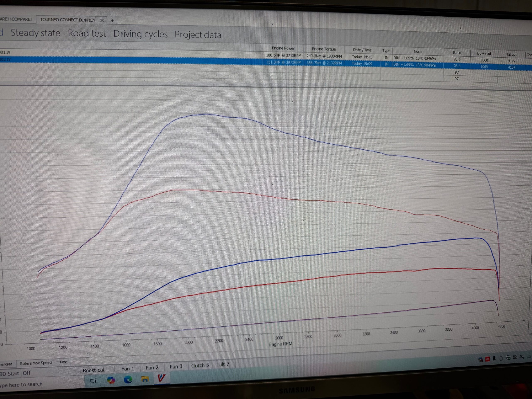Click the Engine Power column header
532x399 pixels.
[x=283, y=48]
